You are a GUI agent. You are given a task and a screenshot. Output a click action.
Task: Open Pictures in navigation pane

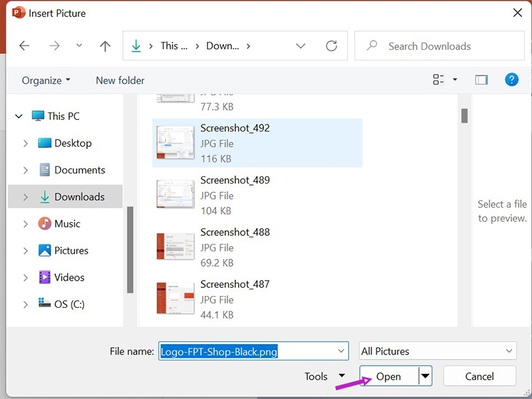(71, 251)
